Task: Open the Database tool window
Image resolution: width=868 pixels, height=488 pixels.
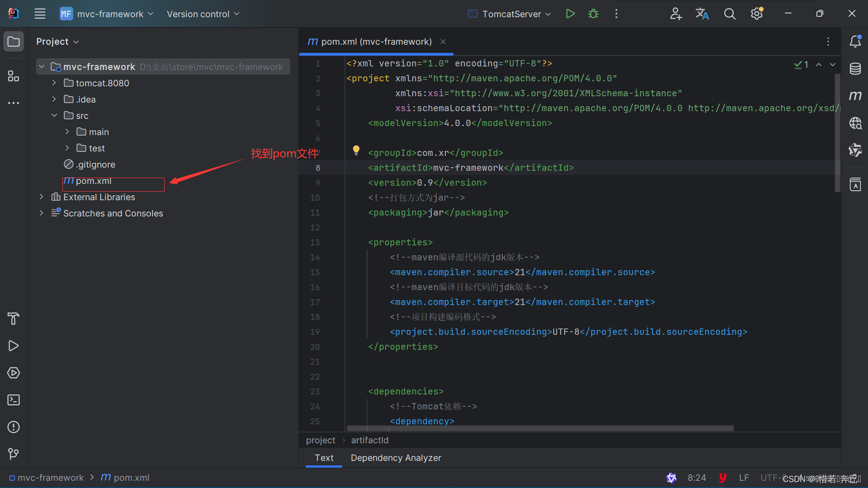Action: click(x=855, y=69)
